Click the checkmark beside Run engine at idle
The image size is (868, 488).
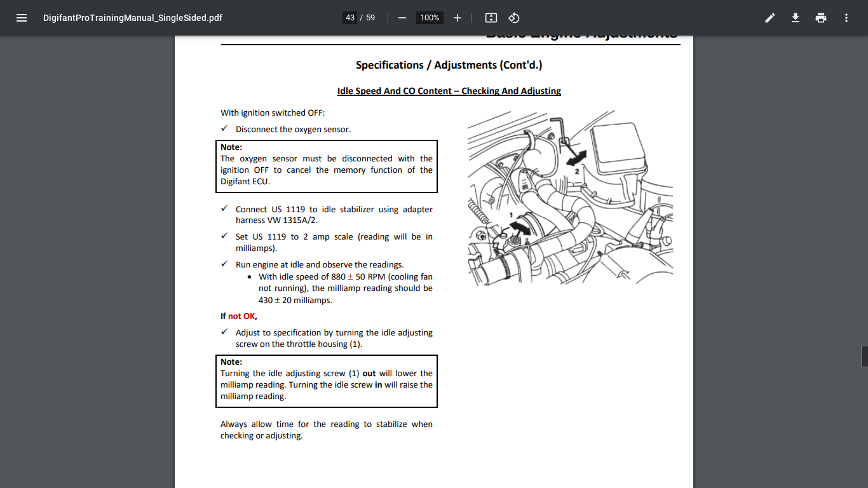click(224, 264)
